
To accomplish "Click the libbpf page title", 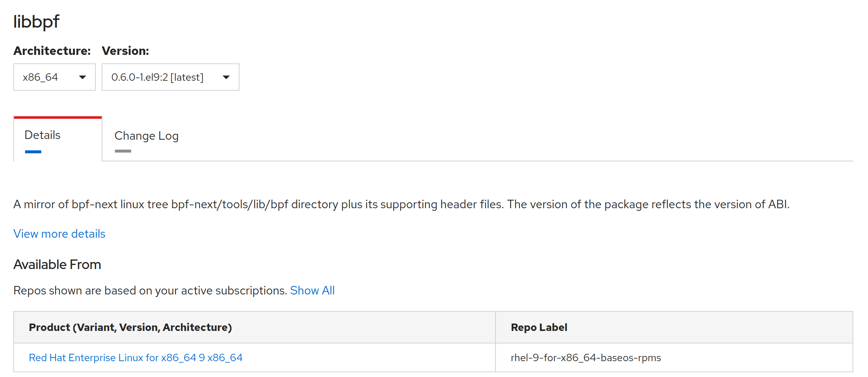I will [36, 22].
